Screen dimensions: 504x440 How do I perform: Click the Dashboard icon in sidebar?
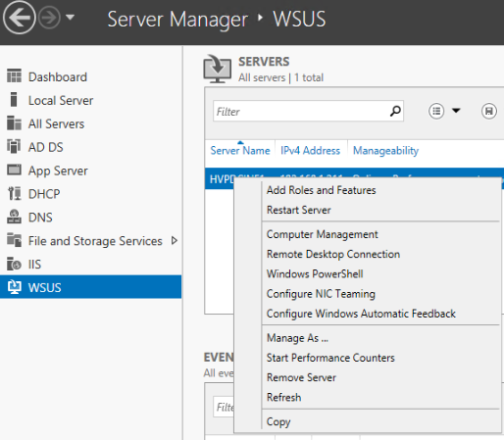click(x=14, y=76)
